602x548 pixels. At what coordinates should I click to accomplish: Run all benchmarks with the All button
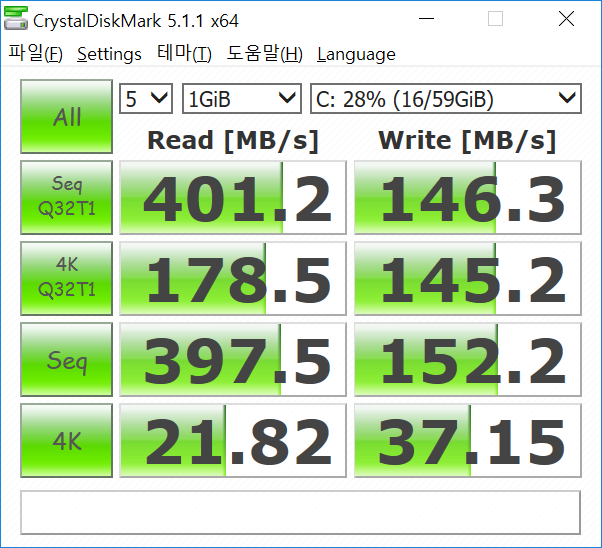(x=66, y=116)
